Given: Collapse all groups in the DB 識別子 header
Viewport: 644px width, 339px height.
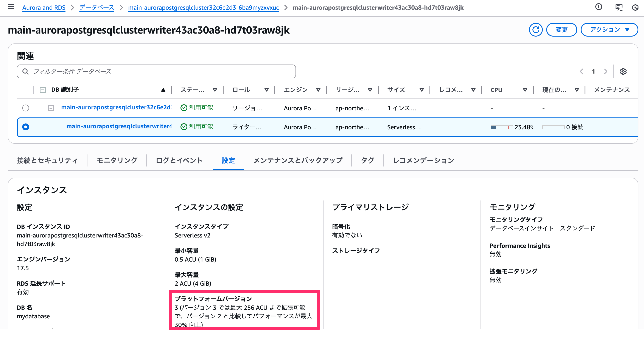Looking at the screenshot, I should [43, 90].
